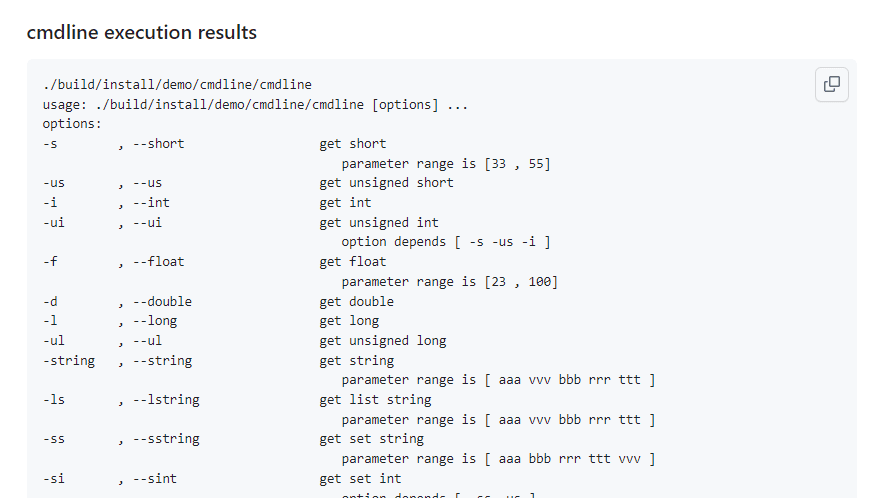The width and height of the screenshot is (877, 498).
Task: Click the 'get list string' description
Action: click(375, 400)
